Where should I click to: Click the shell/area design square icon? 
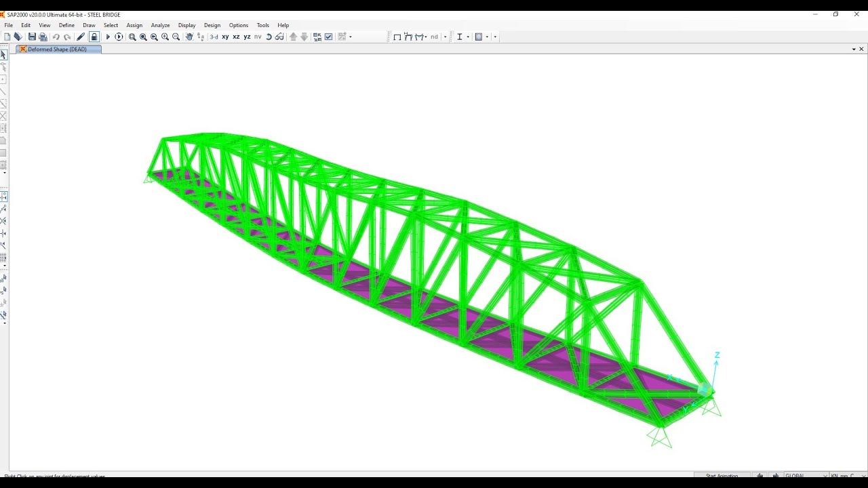point(478,37)
